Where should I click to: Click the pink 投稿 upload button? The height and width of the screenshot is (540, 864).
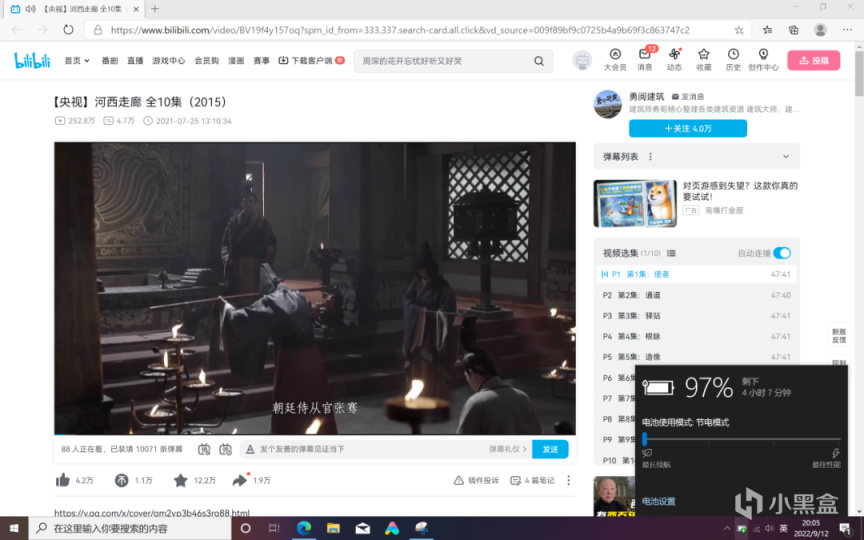click(x=813, y=60)
